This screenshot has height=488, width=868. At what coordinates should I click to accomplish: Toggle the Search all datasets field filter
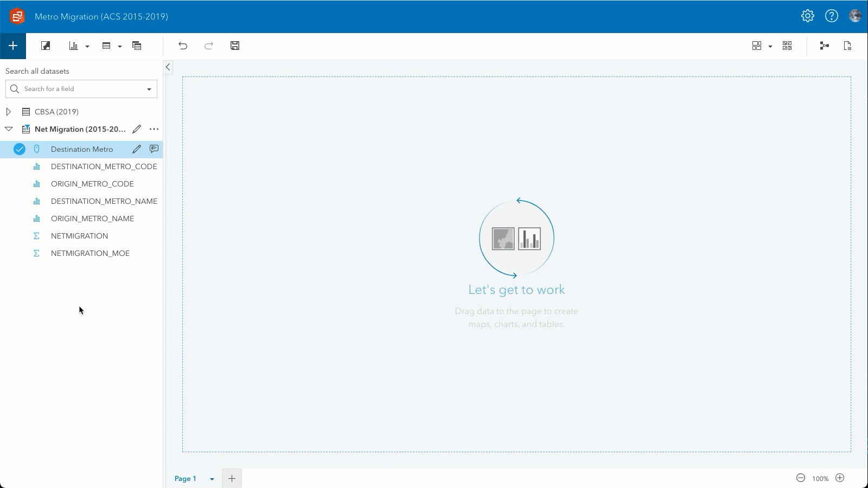coord(149,88)
